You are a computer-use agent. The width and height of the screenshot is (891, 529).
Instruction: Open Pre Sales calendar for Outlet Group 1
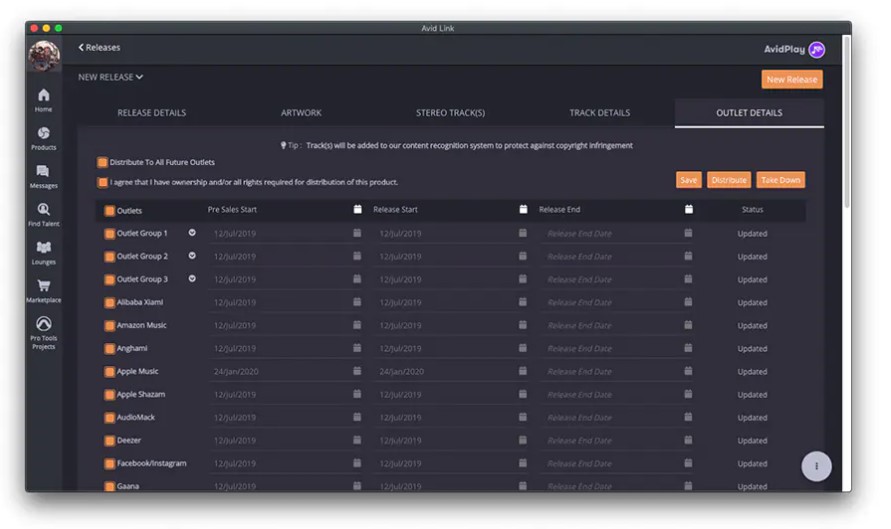357,233
